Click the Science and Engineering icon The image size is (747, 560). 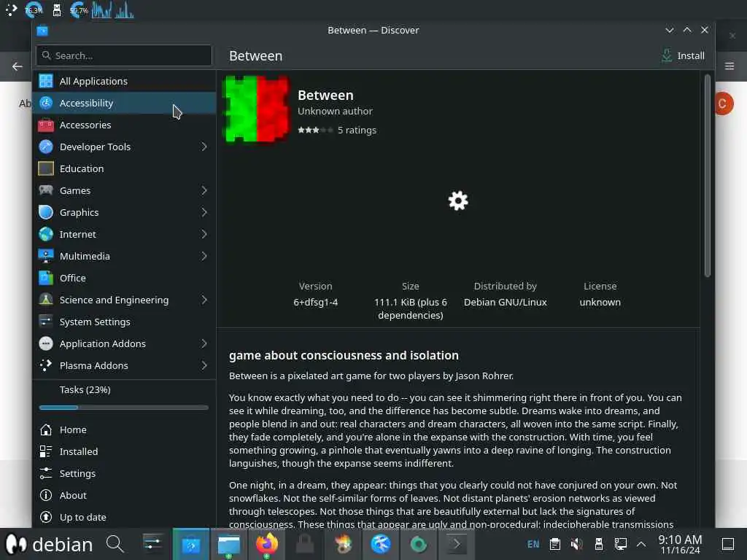[46, 300]
